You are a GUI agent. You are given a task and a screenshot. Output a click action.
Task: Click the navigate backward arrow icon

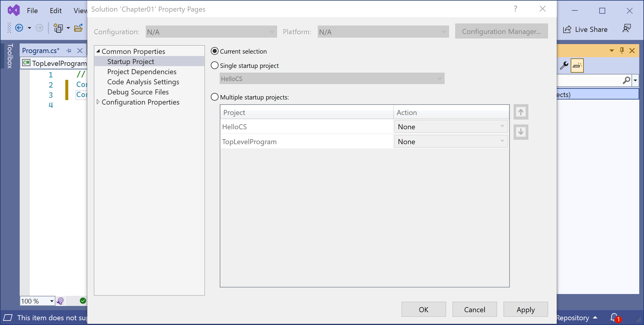[19, 28]
